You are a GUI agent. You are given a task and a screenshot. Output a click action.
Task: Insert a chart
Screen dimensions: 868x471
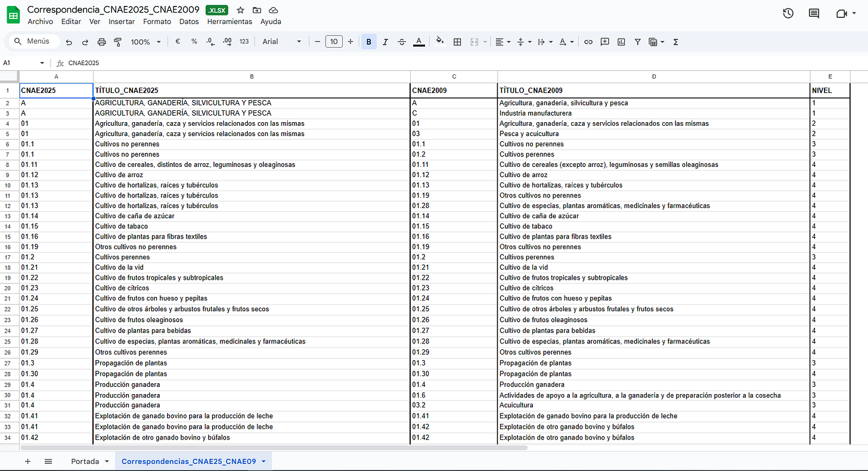(x=621, y=42)
